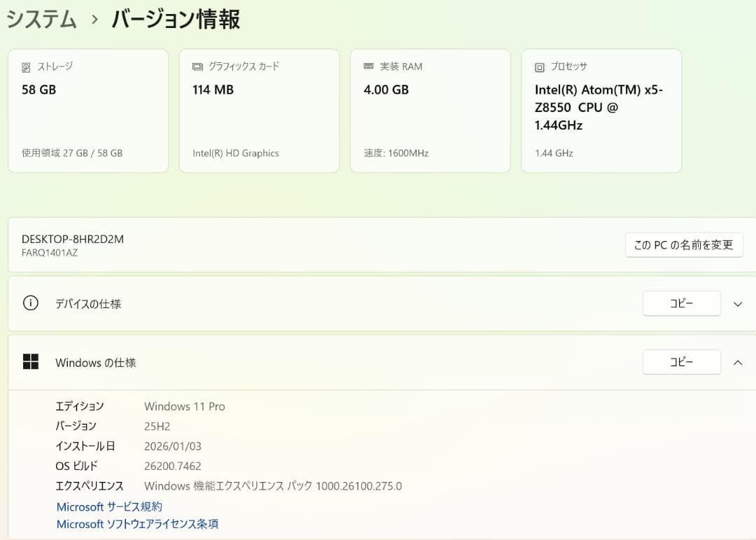Image resolution: width=756 pixels, height=540 pixels.
Task: Copy Windows specifications with コピー button
Action: click(x=681, y=362)
